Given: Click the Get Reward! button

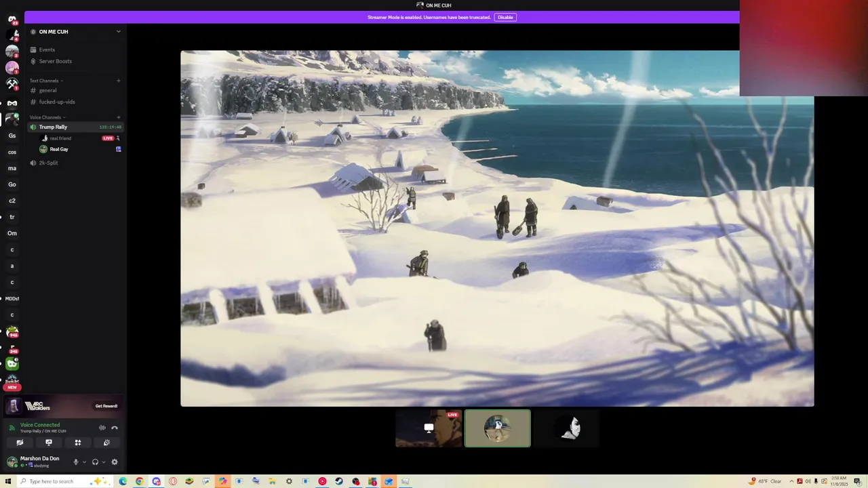Looking at the screenshot, I should click(106, 406).
